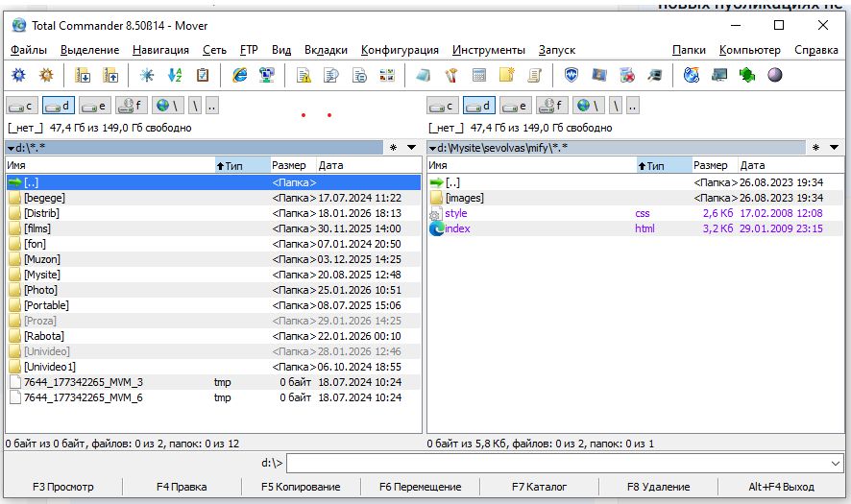851x504 pixels.
Task: Click the yellow sticky note toolbar icon
Action: pyautogui.click(x=507, y=75)
